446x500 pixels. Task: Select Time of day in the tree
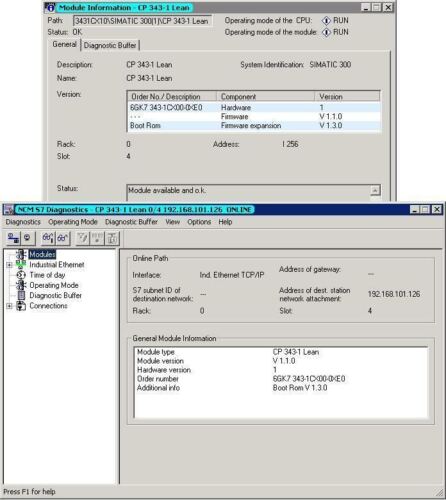point(47,275)
